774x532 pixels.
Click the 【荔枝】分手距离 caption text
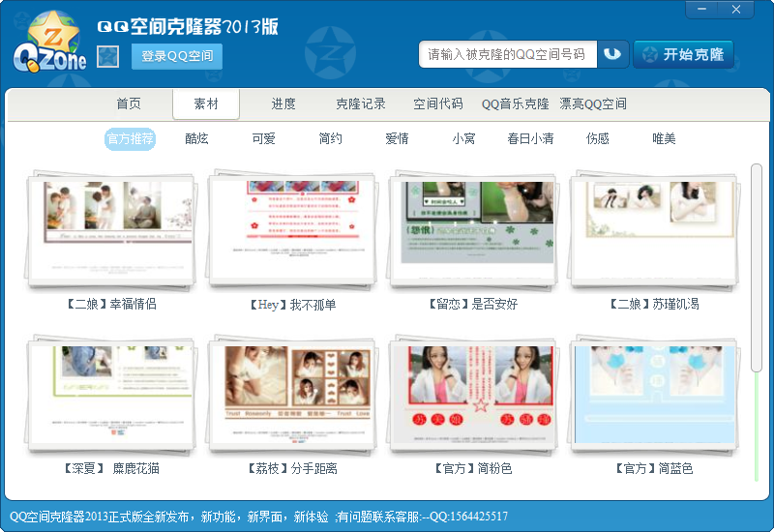[x=292, y=468]
